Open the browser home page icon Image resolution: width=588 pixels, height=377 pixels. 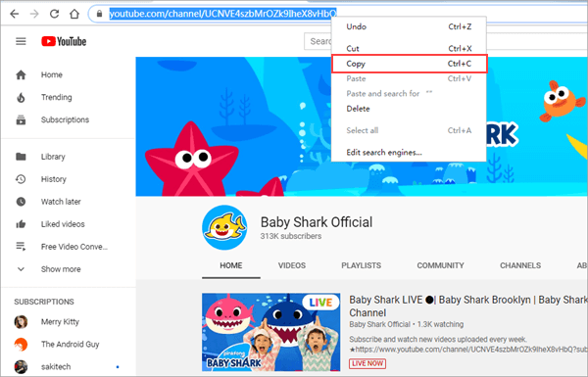pos(74,14)
